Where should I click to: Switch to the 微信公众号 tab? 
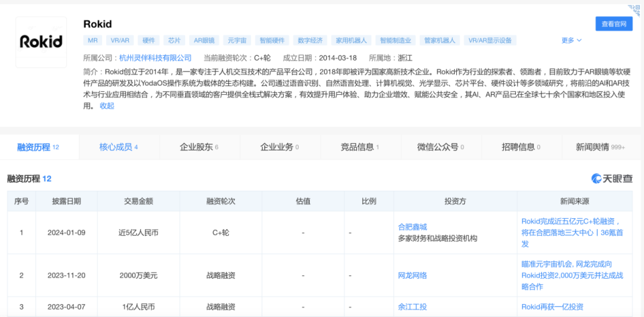click(x=441, y=147)
